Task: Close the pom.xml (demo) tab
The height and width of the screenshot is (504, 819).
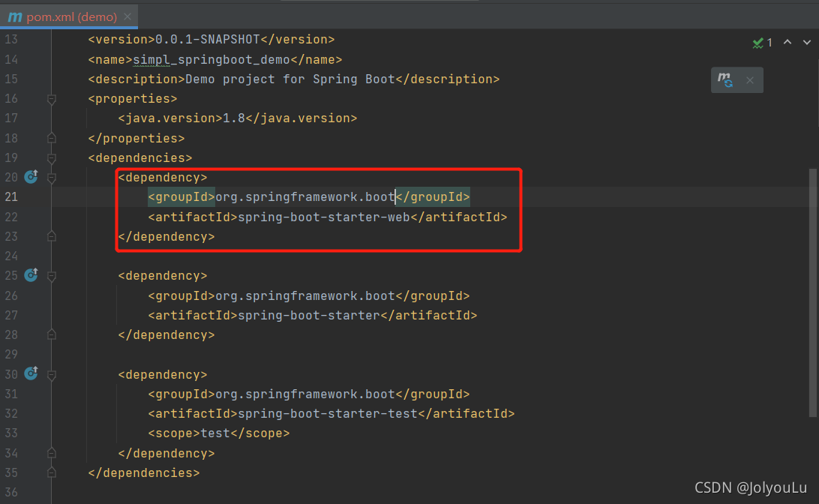Action: coord(127,16)
